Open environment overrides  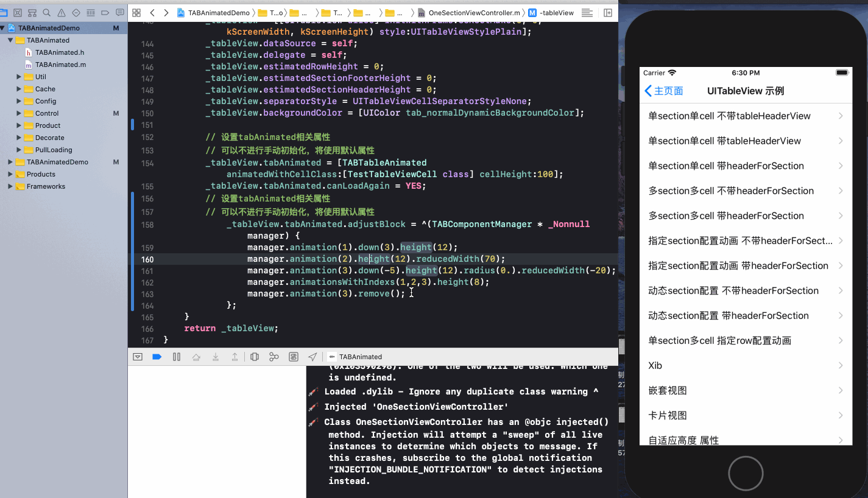tap(294, 357)
